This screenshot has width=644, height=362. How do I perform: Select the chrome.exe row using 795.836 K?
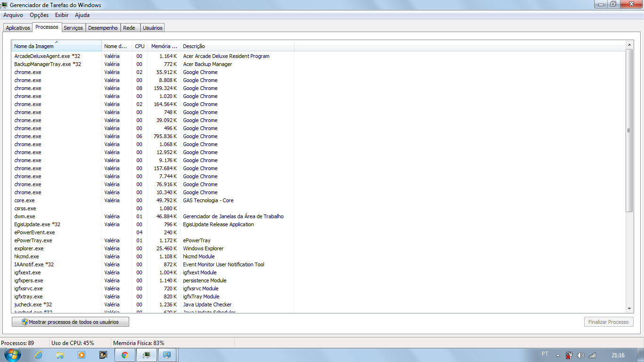[153, 136]
